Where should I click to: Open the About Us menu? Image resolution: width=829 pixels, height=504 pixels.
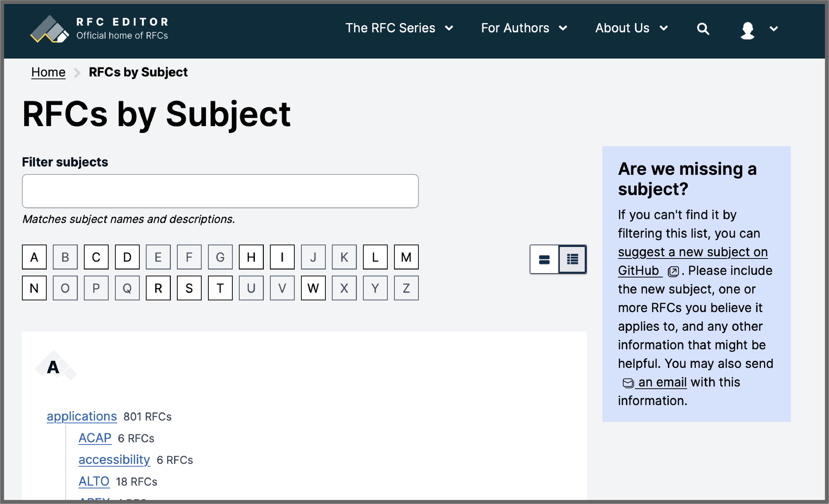(622, 28)
